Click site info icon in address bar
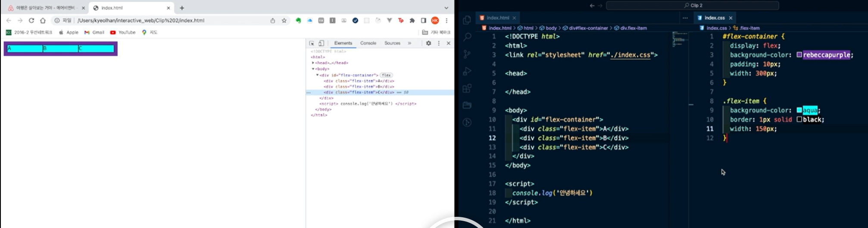Screen dimensions: 868x228 pyautogui.click(x=57, y=20)
